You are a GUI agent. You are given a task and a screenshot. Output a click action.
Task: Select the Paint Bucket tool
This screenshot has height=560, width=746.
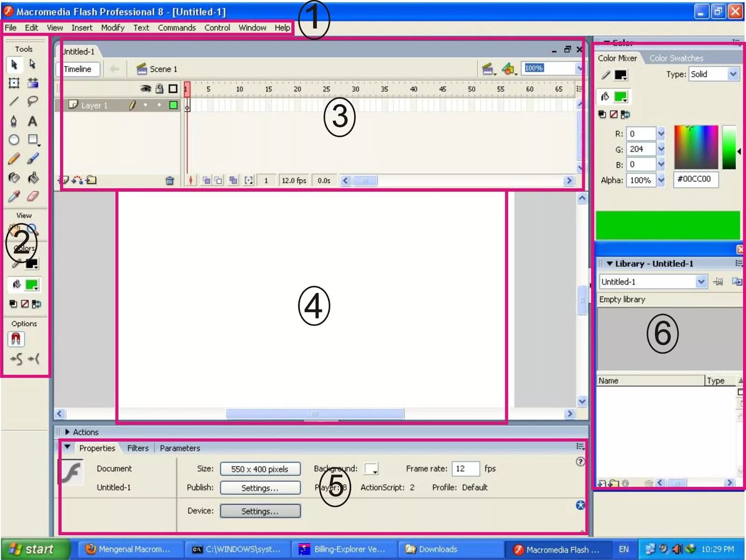pos(33,178)
